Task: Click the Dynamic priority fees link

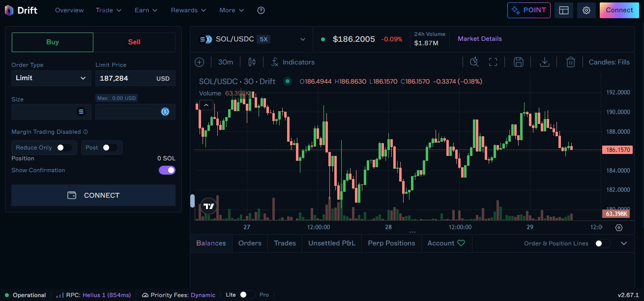Action: click(203, 295)
